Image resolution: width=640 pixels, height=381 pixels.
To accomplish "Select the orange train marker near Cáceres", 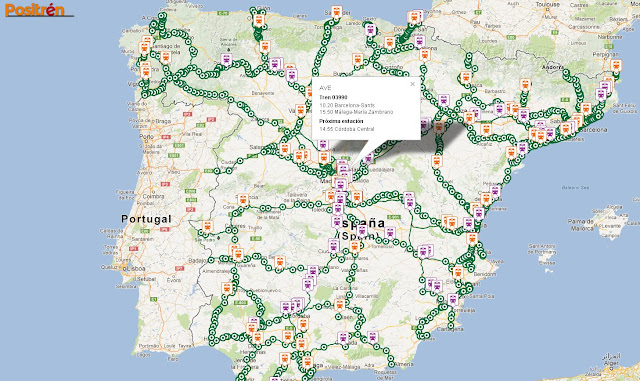I will tap(208, 226).
